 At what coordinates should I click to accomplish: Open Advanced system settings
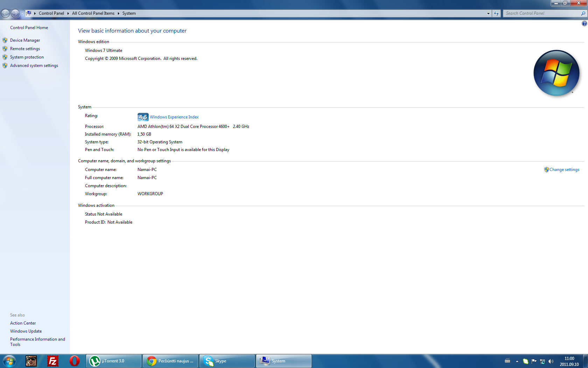point(34,66)
